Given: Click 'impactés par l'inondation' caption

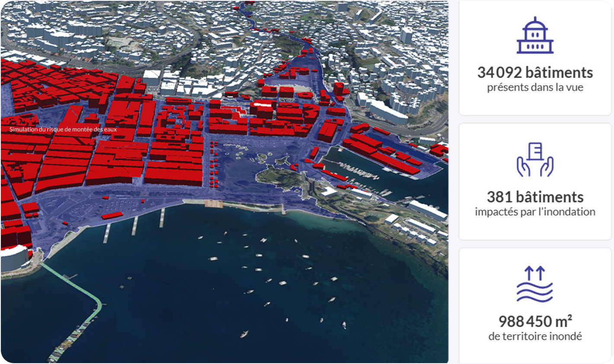Looking at the screenshot, I should pos(535,212).
